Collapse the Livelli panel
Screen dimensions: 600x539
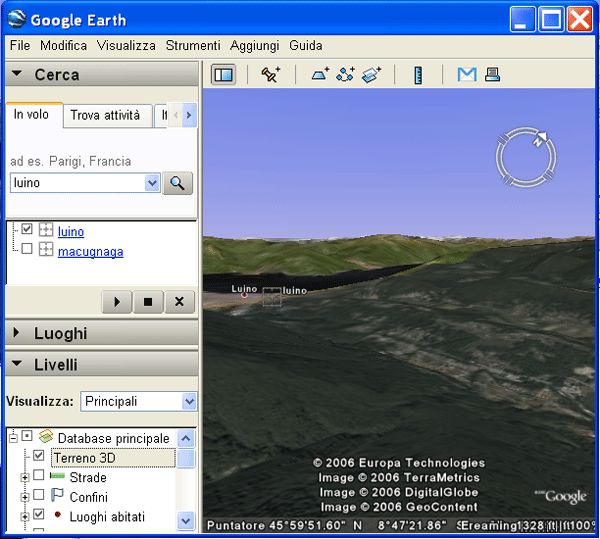(x=17, y=363)
